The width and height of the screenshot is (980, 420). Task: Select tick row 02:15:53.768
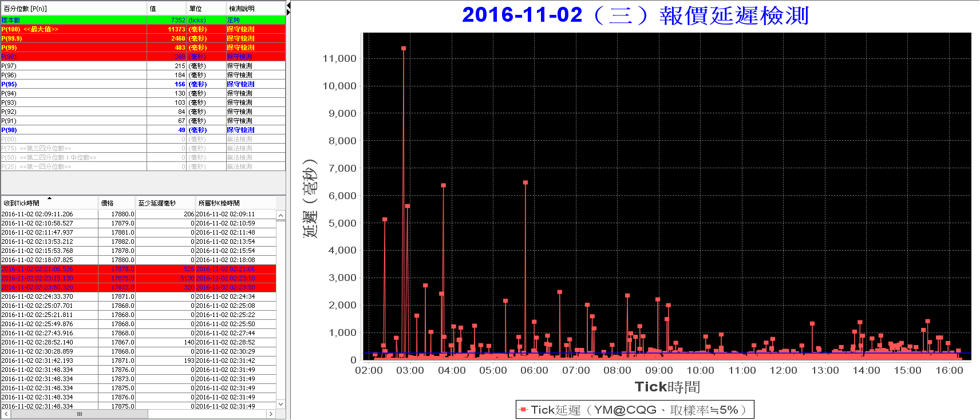pyautogui.click(x=139, y=251)
